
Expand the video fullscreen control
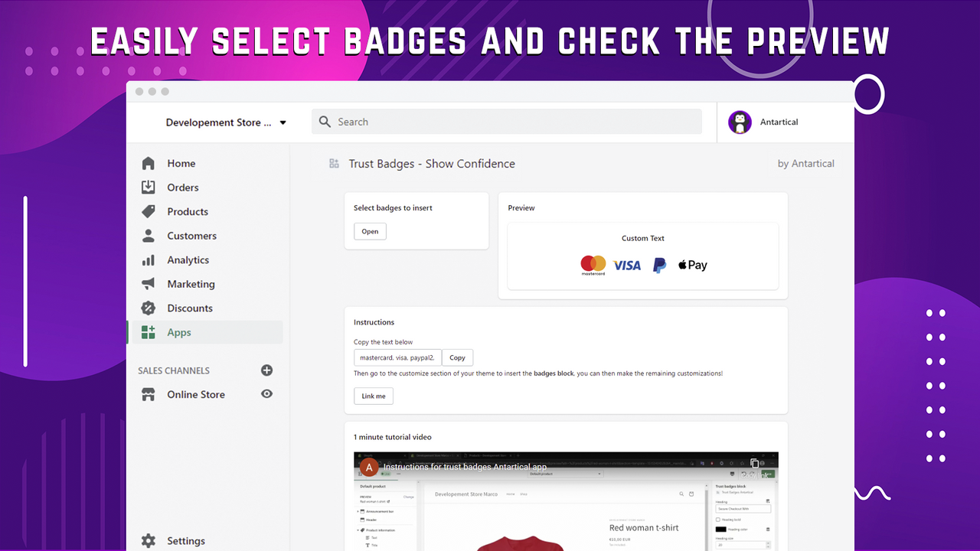coord(754,464)
